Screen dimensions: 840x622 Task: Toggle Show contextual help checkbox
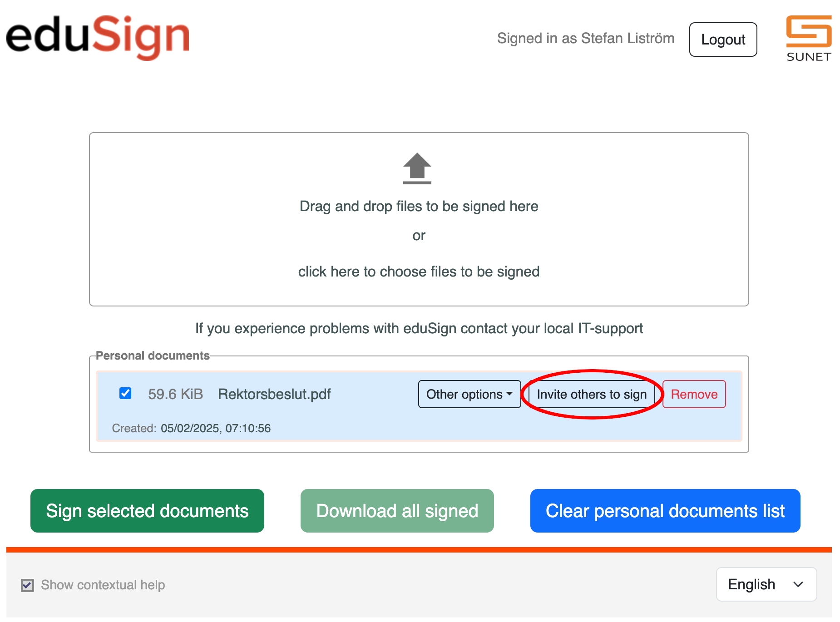pyautogui.click(x=27, y=585)
